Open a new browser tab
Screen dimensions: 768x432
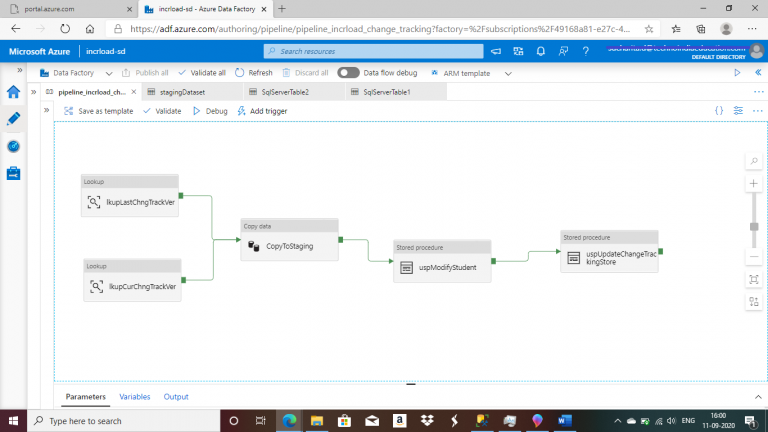click(x=282, y=9)
